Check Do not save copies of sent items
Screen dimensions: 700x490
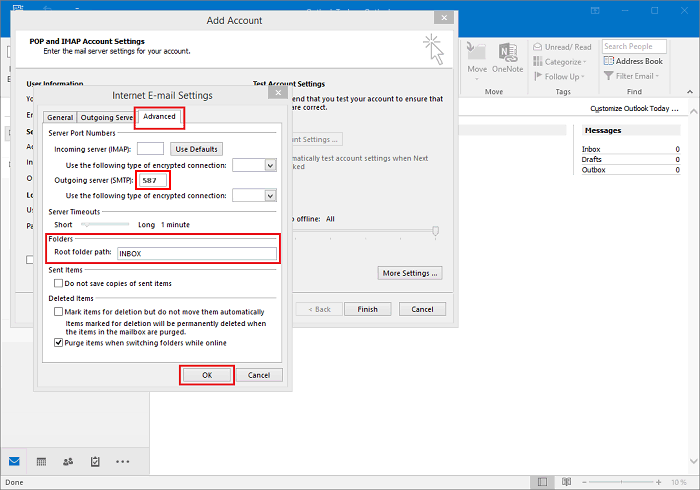click(x=58, y=283)
